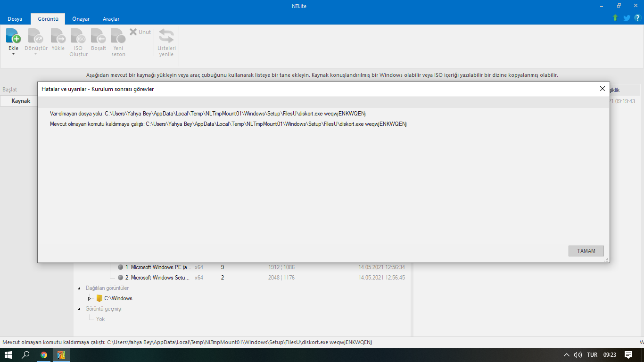Image resolution: width=644 pixels, height=362 pixels.
Task: Open the help question mark icon
Action: (x=637, y=18)
